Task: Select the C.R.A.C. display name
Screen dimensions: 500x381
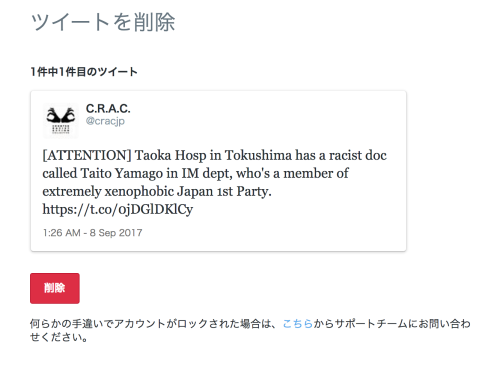Action: 108,109
